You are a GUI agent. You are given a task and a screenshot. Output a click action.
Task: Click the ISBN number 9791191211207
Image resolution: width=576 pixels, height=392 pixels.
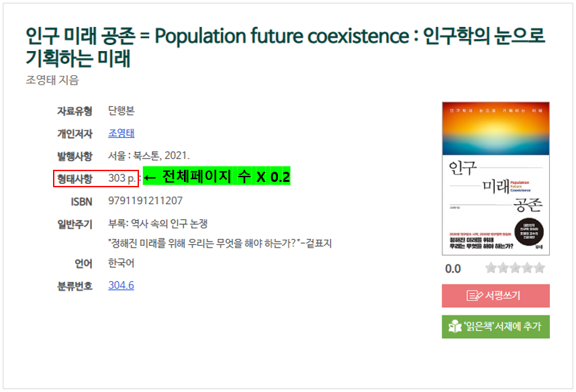pyautogui.click(x=145, y=201)
